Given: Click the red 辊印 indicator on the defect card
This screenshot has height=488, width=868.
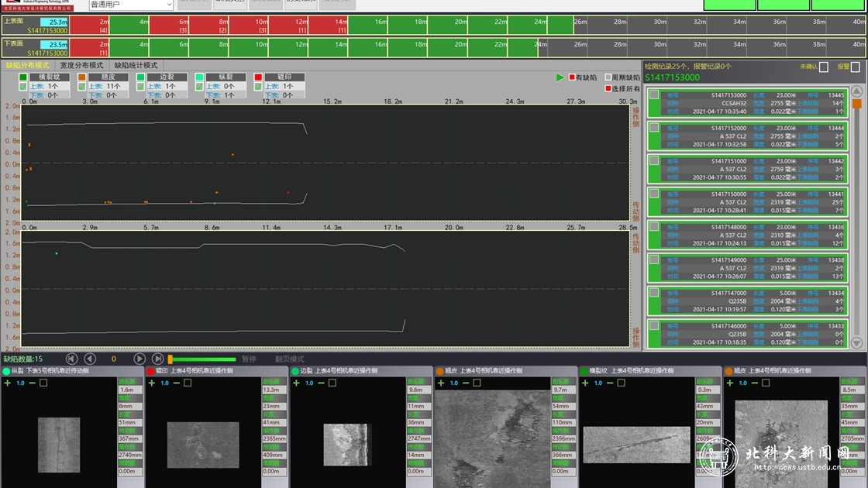Looking at the screenshot, I should pos(150,371).
